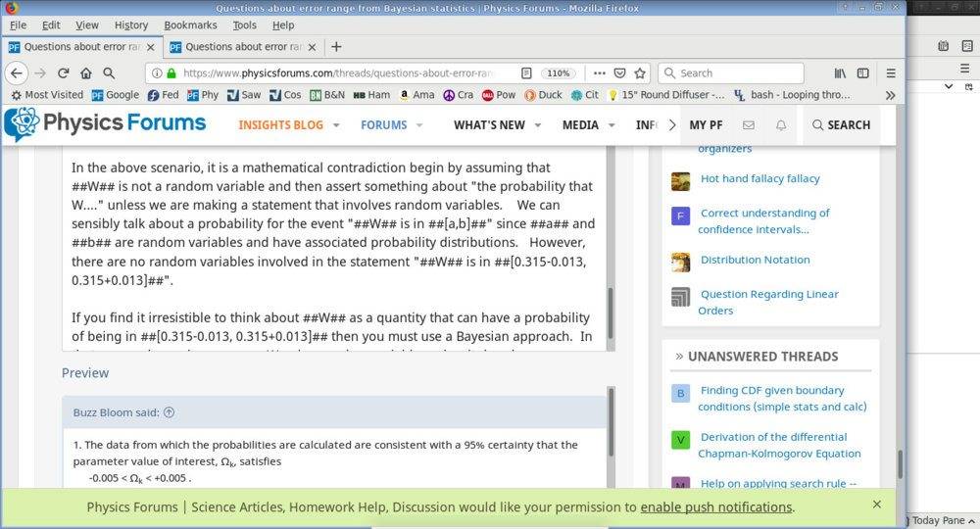Close the first Questions about error tab
This screenshot has height=529, width=980.
tap(150, 47)
